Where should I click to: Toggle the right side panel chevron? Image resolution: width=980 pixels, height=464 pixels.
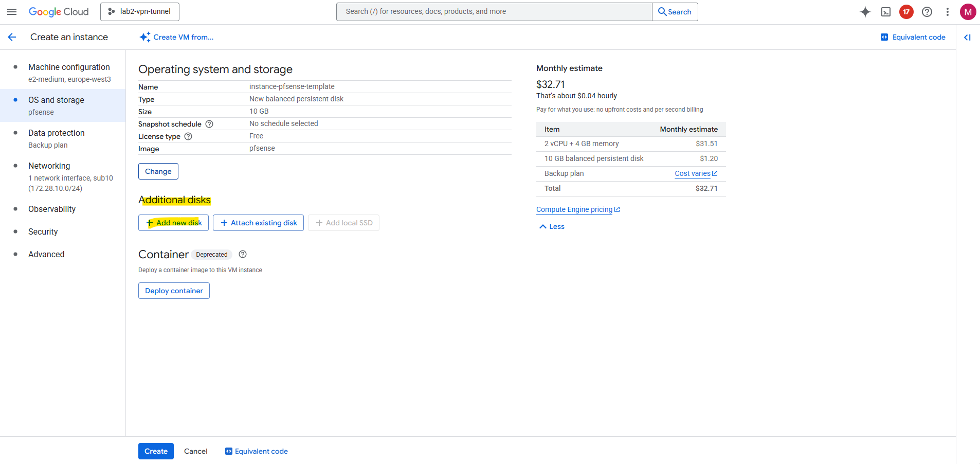click(x=967, y=37)
